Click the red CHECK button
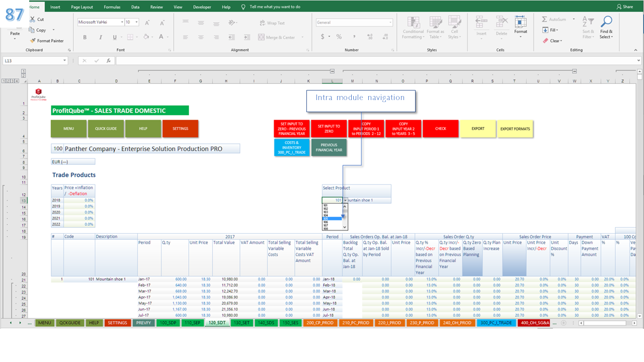 441,129
